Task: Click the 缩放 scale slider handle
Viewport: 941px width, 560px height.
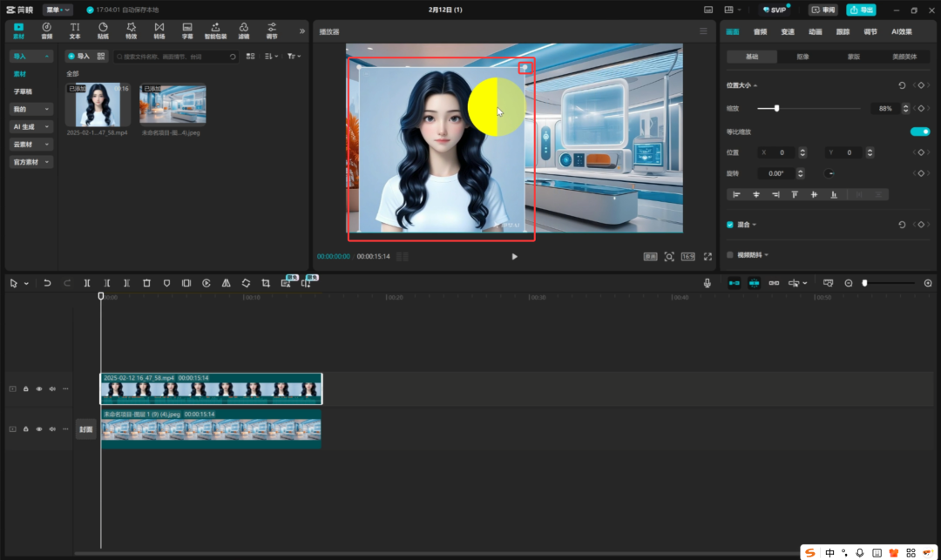Action: (776, 109)
